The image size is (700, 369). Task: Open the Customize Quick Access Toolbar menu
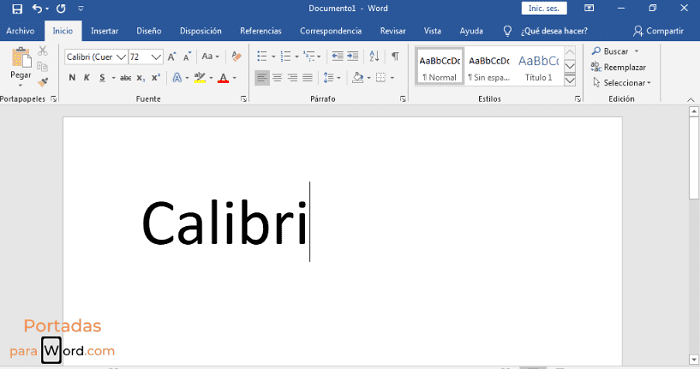pos(81,8)
